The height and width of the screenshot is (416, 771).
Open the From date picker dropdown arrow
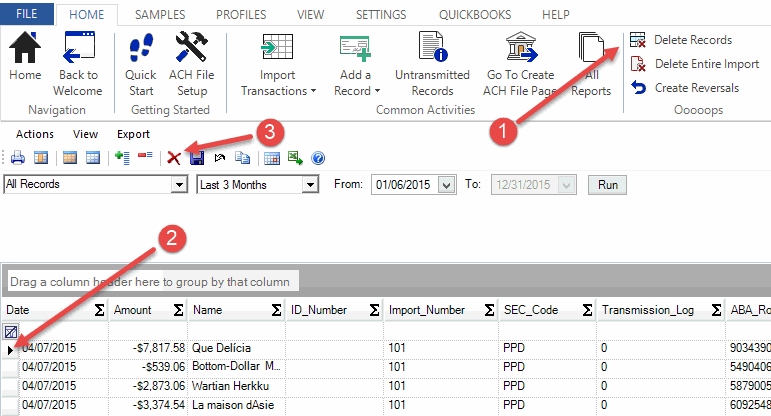[x=447, y=185]
